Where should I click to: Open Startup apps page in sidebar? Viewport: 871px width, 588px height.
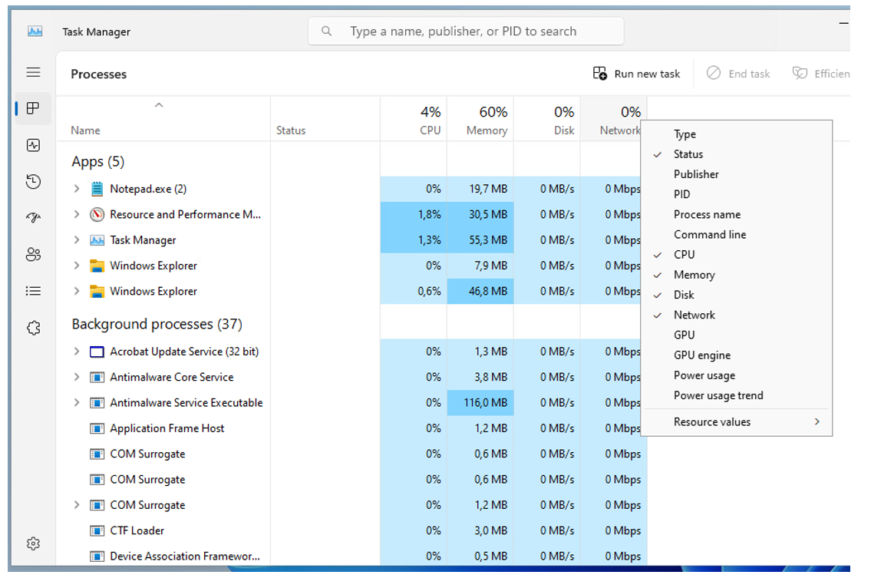tap(33, 218)
